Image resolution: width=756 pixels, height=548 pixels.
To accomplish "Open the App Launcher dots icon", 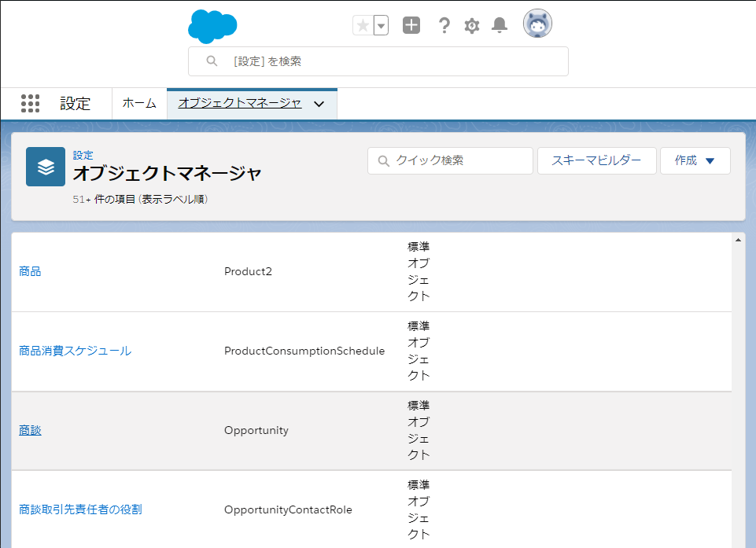I will click(31, 103).
